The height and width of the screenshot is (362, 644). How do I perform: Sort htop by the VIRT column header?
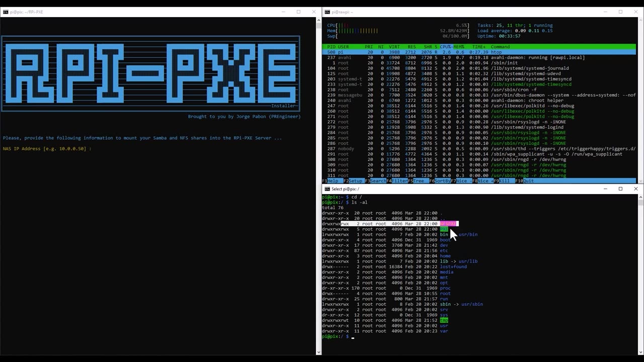394,47
